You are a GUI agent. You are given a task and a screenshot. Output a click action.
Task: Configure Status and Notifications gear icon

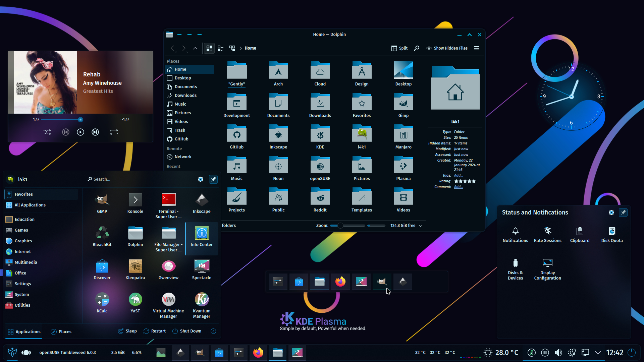pyautogui.click(x=611, y=213)
